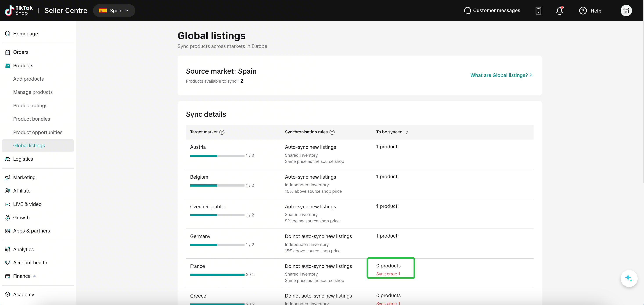644x305 pixels.
Task: Click the France sync progress bar
Action: [217, 275]
